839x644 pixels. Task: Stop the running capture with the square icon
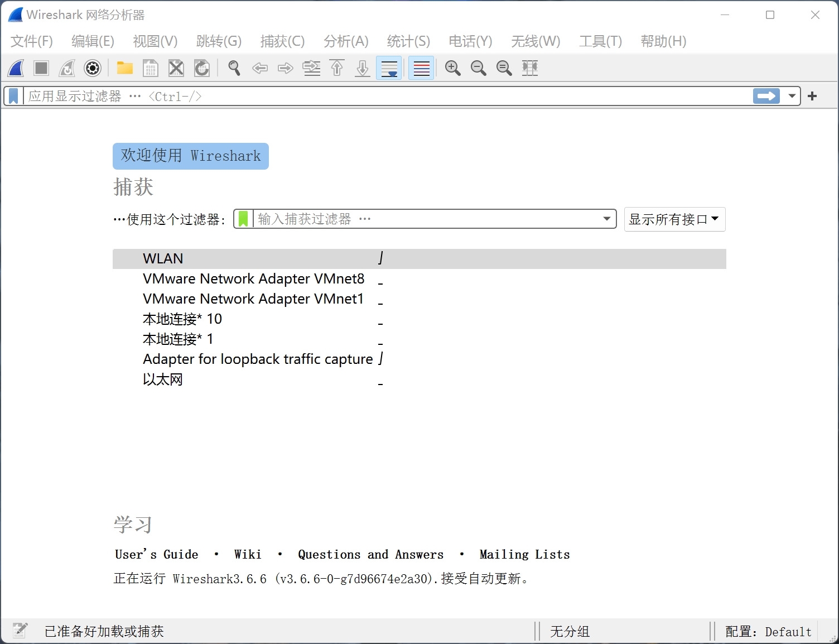coord(41,68)
